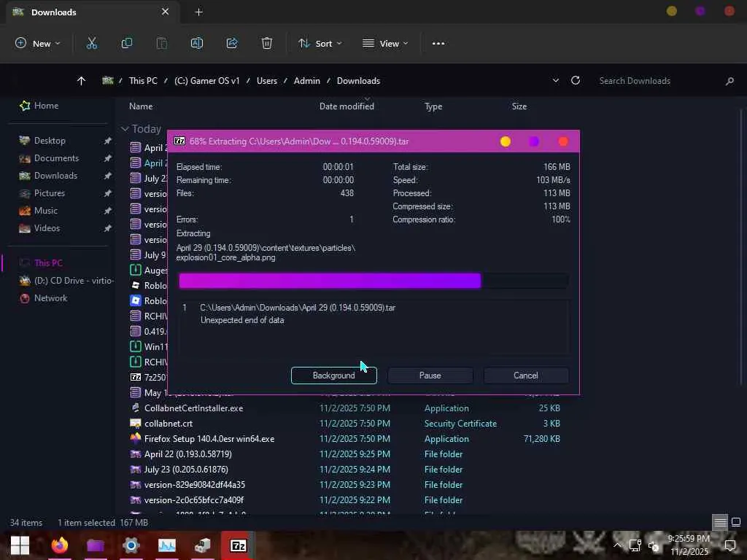Select the Downloads tab
Image resolution: width=747 pixels, height=560 pixels.
click(93, 12)
